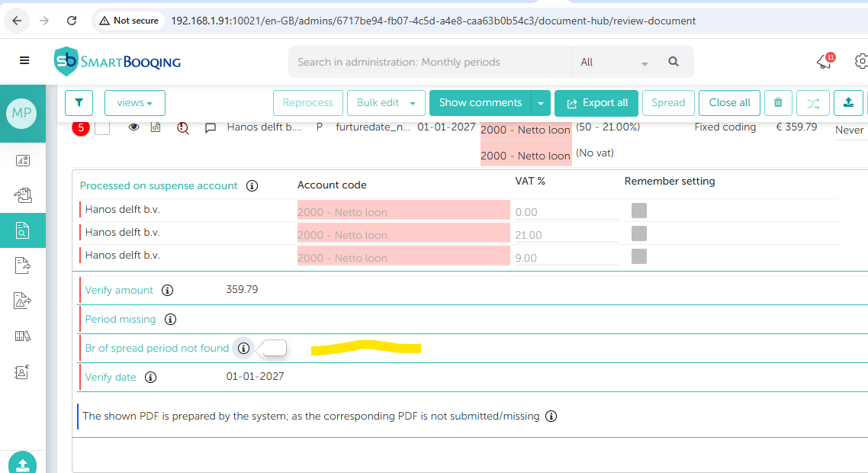Open the notifications bell with red badge
Screen dimensions: 868x473
[824, 62]
